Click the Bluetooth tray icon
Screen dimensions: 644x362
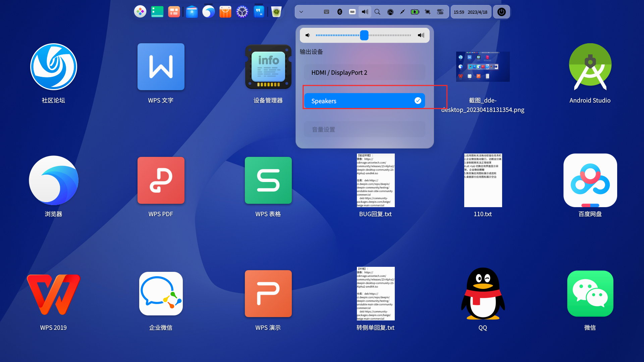339,12
